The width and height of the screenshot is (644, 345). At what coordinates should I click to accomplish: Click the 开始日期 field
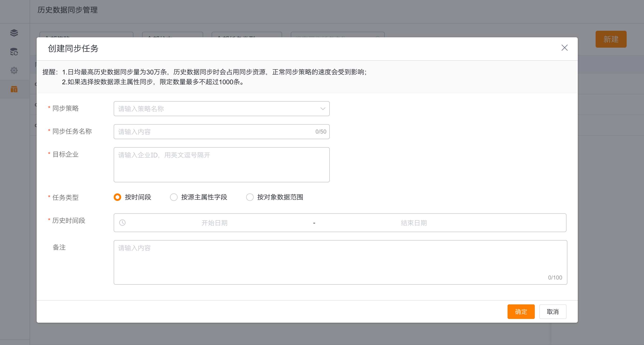(x=214, y=222)
